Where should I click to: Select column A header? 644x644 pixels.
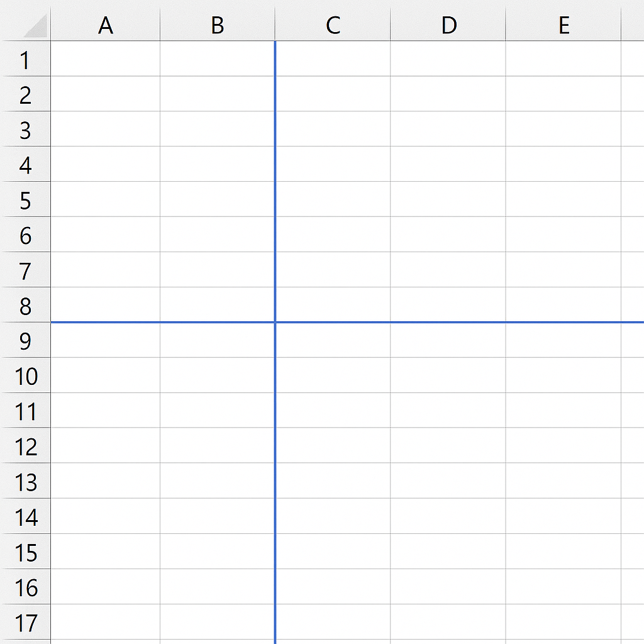click(106, 25)
